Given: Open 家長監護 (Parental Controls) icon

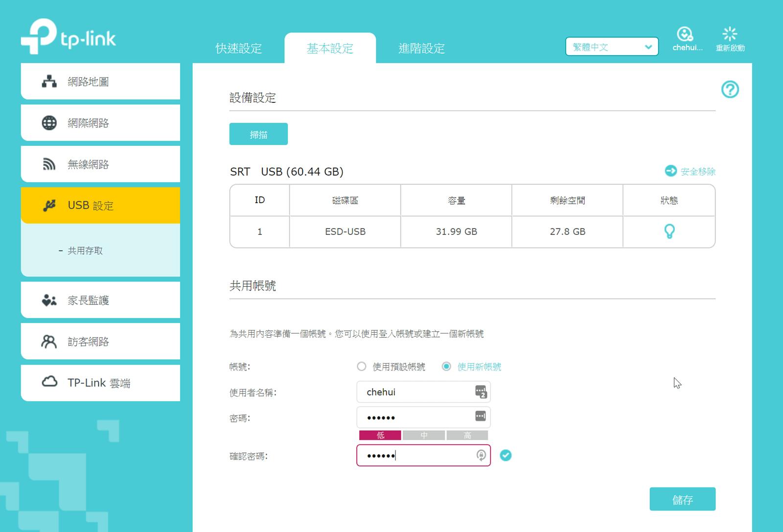Looking at the screenshot, I should point(48,300).
